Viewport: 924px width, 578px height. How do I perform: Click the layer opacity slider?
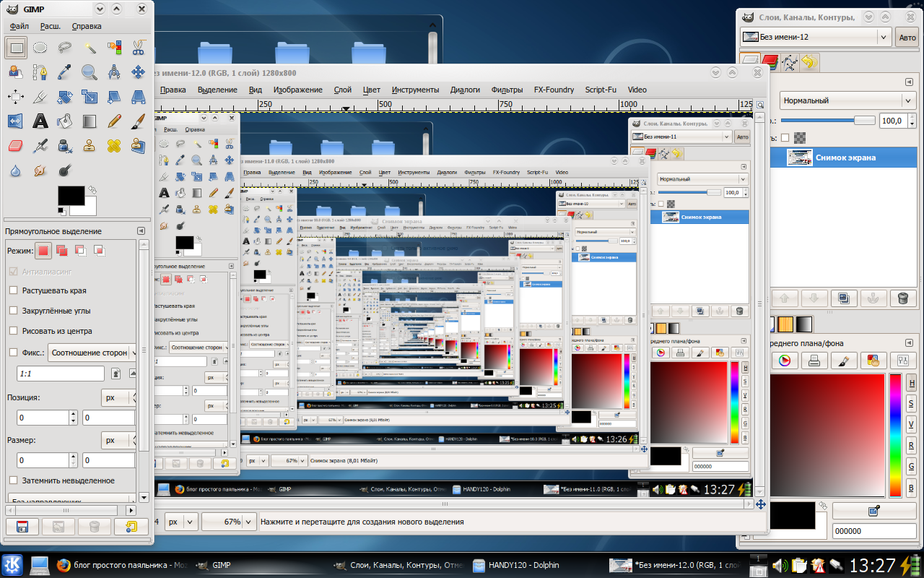tap(829, 121)
